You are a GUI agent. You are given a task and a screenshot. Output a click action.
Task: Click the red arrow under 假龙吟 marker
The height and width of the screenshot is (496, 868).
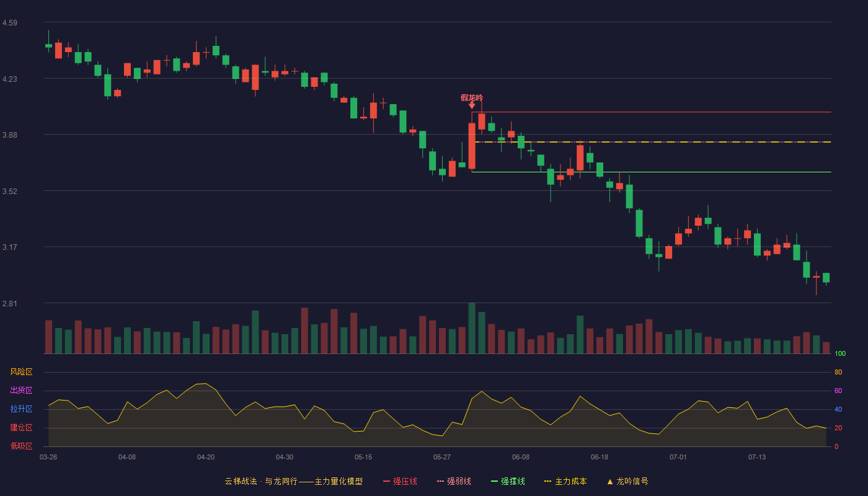[x=472, y=105]
